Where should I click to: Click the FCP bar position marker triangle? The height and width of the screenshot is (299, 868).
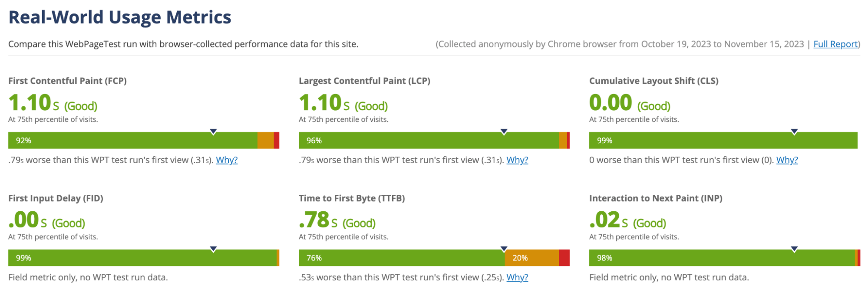click(213, 130)
